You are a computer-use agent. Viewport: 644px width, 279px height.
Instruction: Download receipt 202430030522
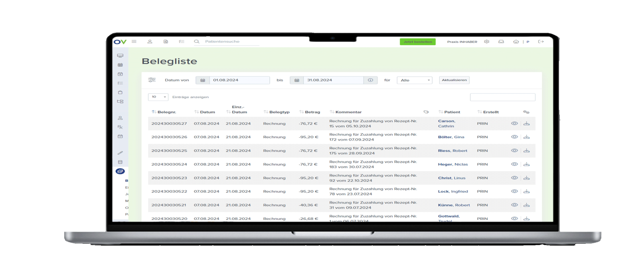click(x=527, y=191)
